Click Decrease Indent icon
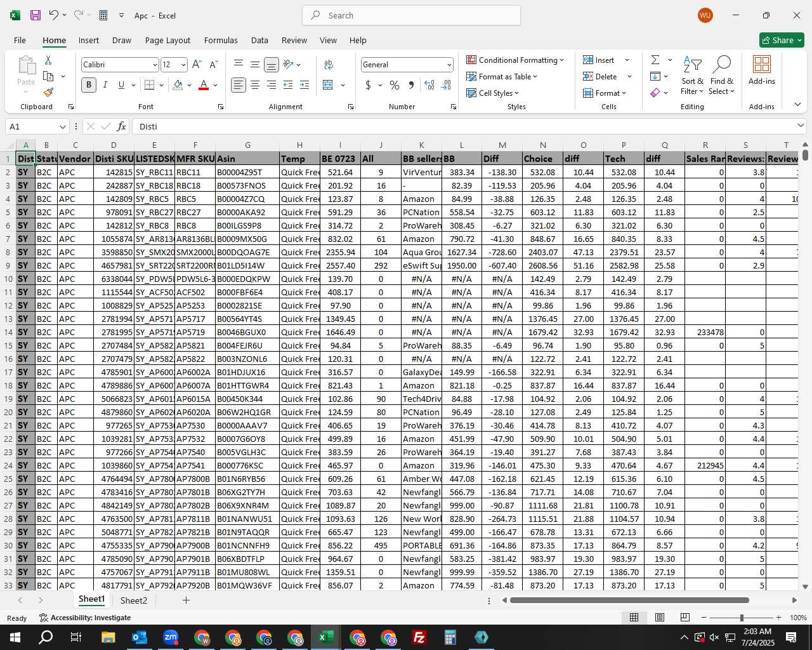 pos(288,85)
